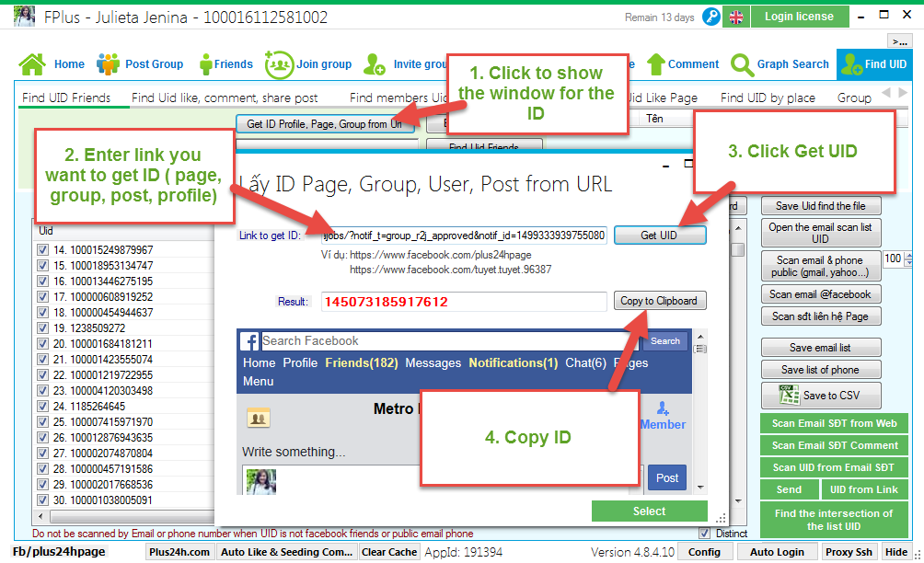The image size is (924, 563).
Task: Click the green Comment arrow icon
Action: (655, 64)
